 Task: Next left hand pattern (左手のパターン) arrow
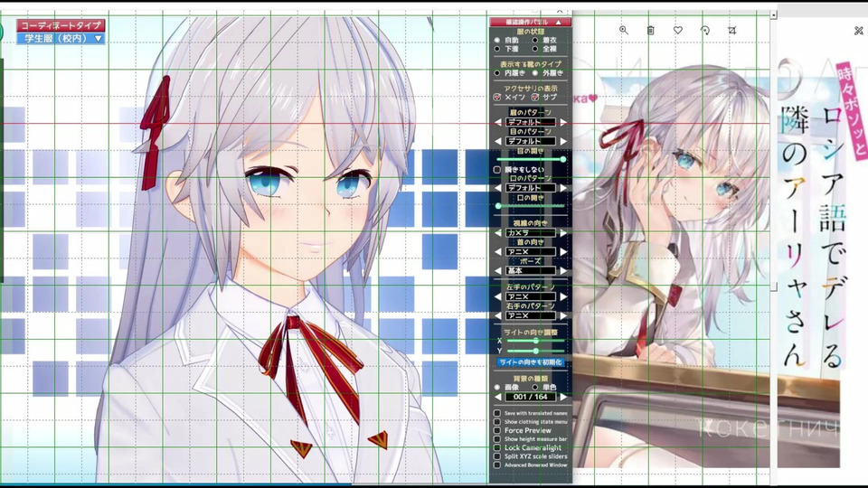pos(563,297)
